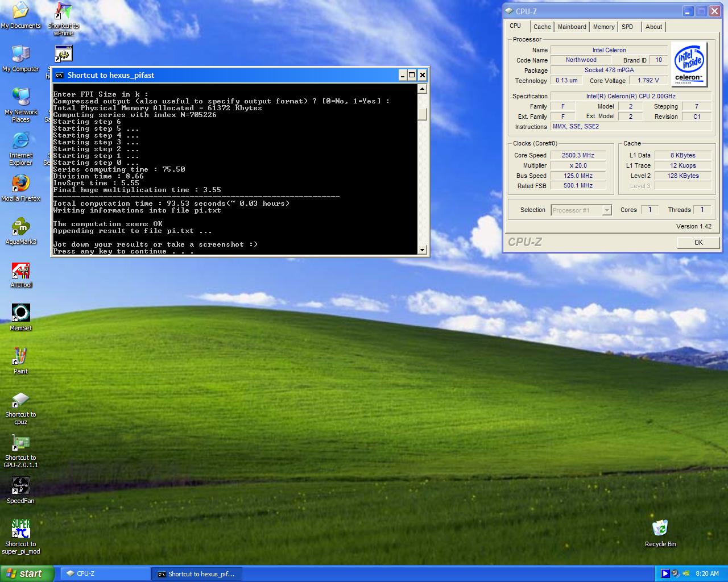Switch to the SPD tab
Image resolution: width=728 pixels, height=582 pixels.
(x=627, y=27)
